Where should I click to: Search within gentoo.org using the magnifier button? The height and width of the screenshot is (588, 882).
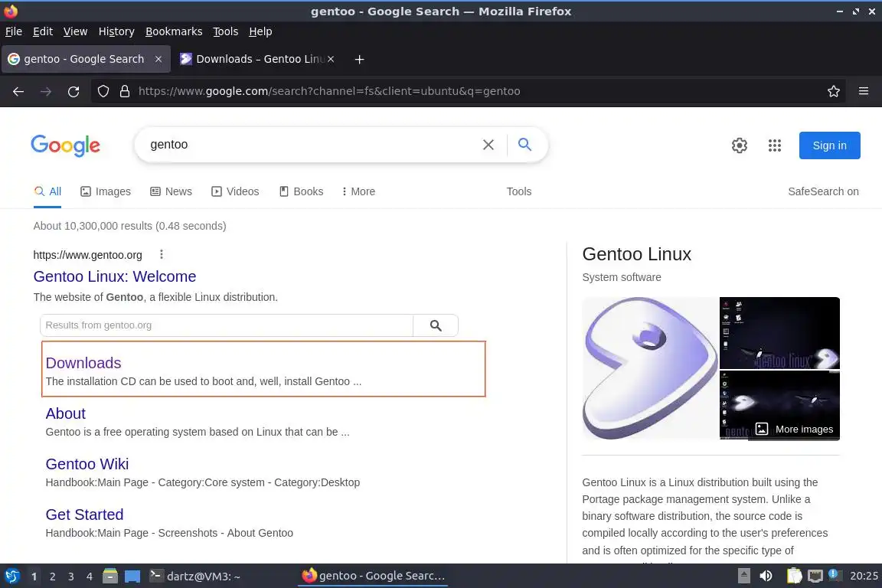(x=436, y=325)
